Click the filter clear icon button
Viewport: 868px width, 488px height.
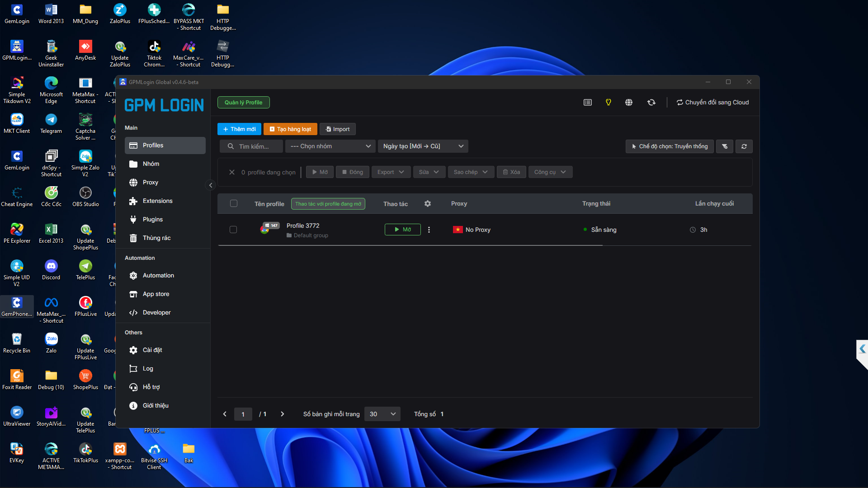[725, 146]
